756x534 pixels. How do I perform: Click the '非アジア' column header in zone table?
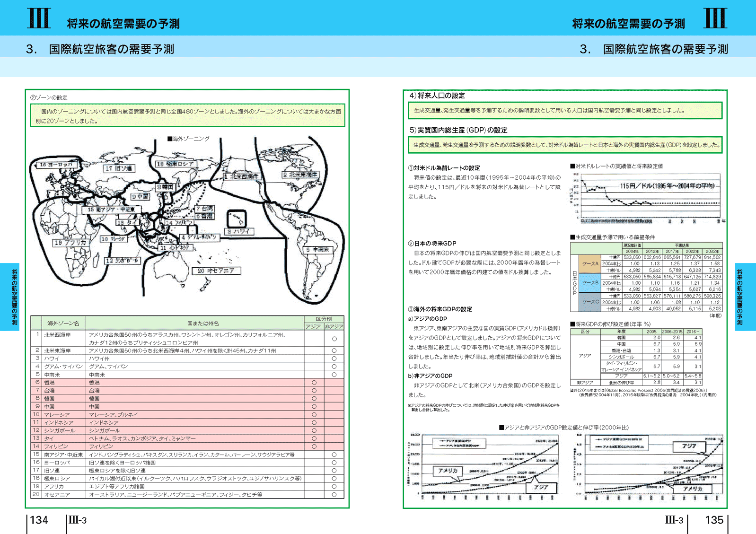pyautogui.click(x=334, y=326)
